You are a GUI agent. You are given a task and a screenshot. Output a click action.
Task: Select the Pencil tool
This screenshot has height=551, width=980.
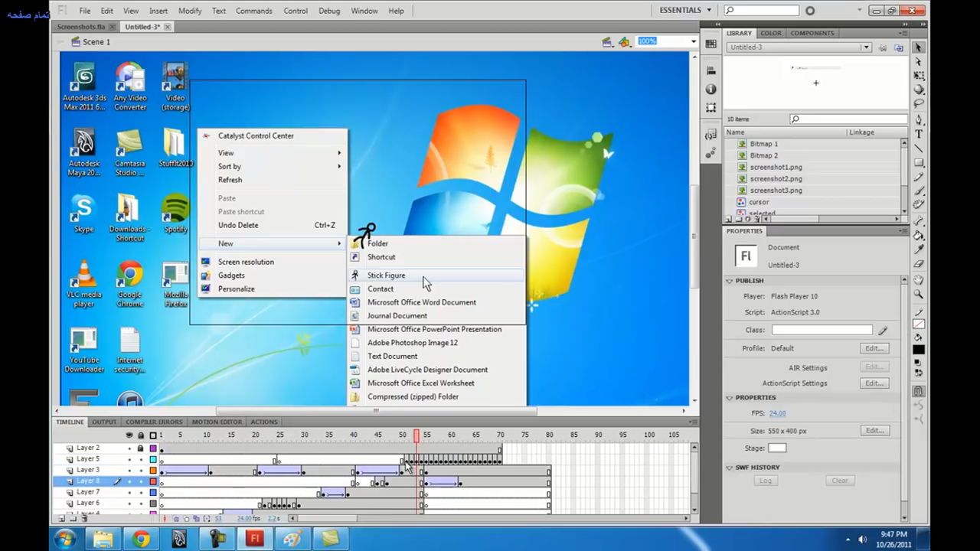(919, 175)
